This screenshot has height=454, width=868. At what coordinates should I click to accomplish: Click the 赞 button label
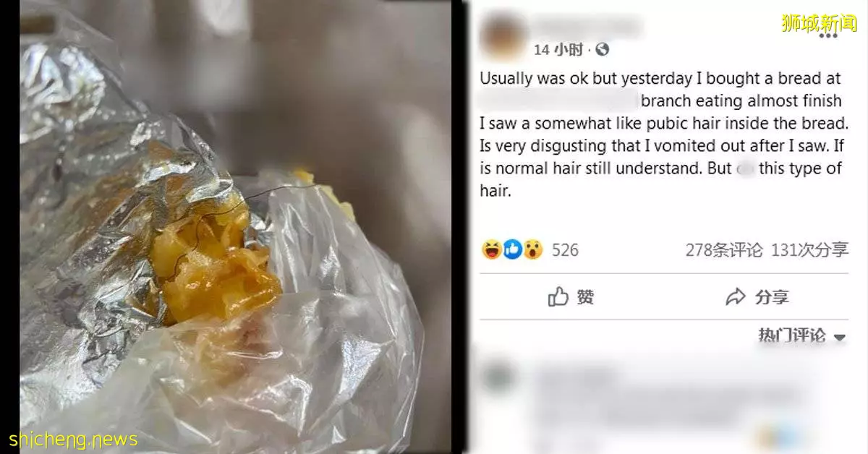[585, 297]
